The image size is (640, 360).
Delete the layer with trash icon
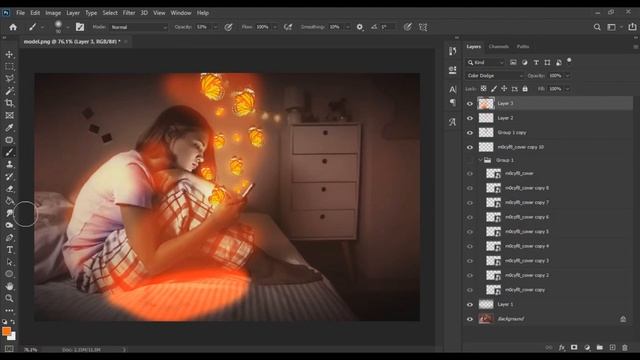625,347
